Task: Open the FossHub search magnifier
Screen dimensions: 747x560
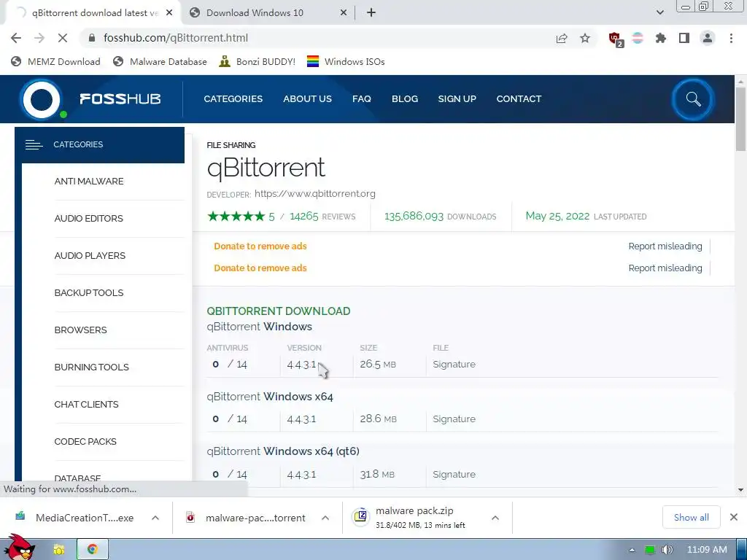Action: [x=693, y=99]
